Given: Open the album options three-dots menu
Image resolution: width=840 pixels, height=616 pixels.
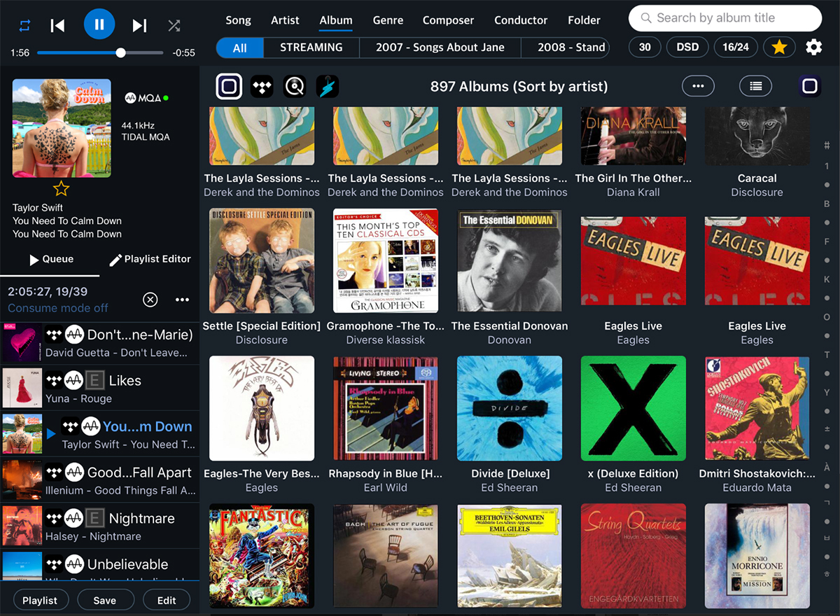Looking at the screenshot, I should point(697,86).
